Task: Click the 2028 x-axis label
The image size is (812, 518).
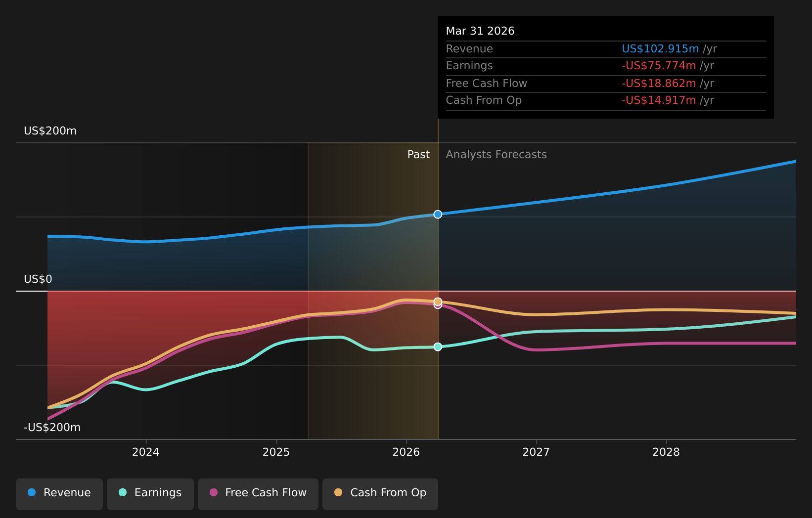Action: [666, 452]
